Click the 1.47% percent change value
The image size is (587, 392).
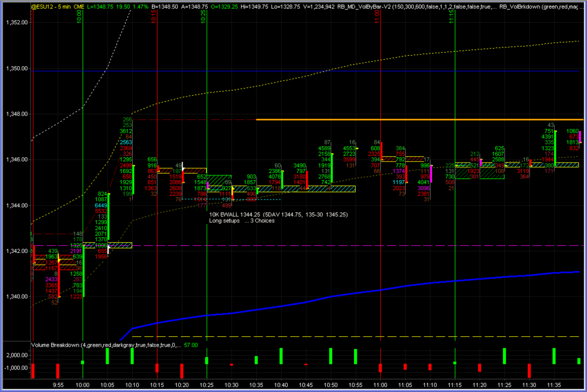click(140, 6)
